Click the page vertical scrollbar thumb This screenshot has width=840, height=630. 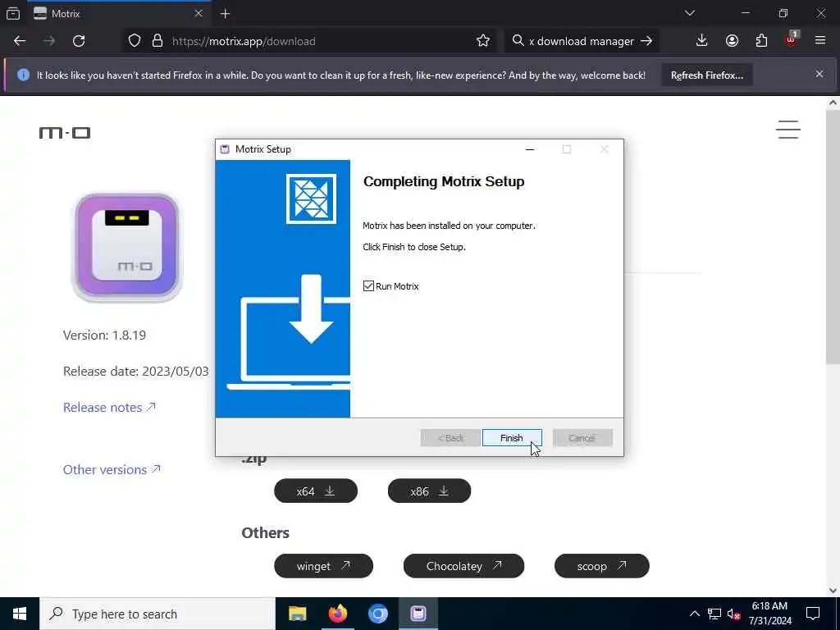pyautogui.click(x=833, y=235)
